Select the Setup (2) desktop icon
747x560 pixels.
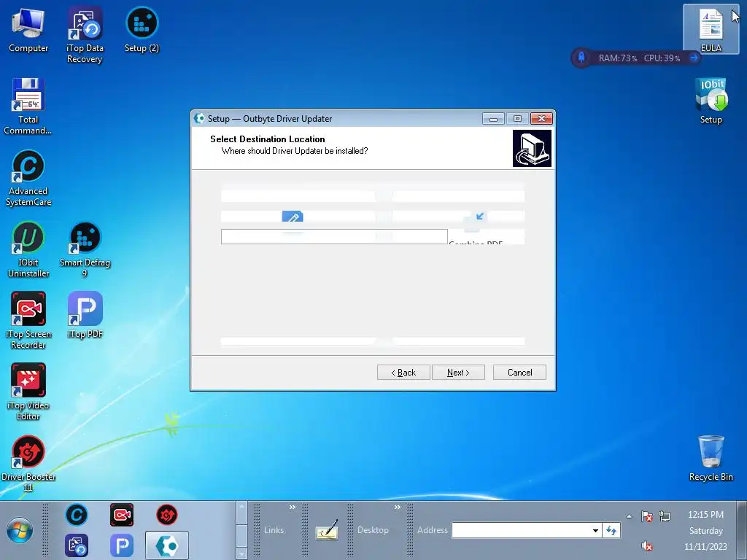(142, 30)
